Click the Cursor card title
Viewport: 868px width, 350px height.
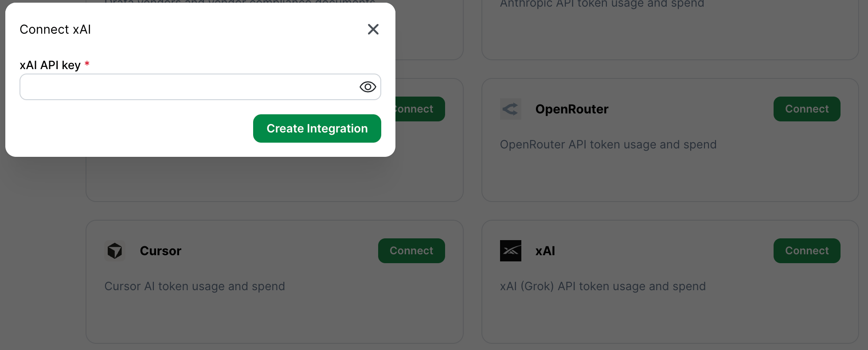pos(160,251)
